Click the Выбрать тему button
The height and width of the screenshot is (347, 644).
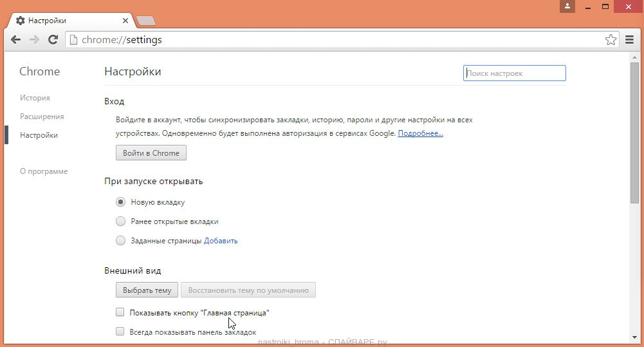(147, 290)
